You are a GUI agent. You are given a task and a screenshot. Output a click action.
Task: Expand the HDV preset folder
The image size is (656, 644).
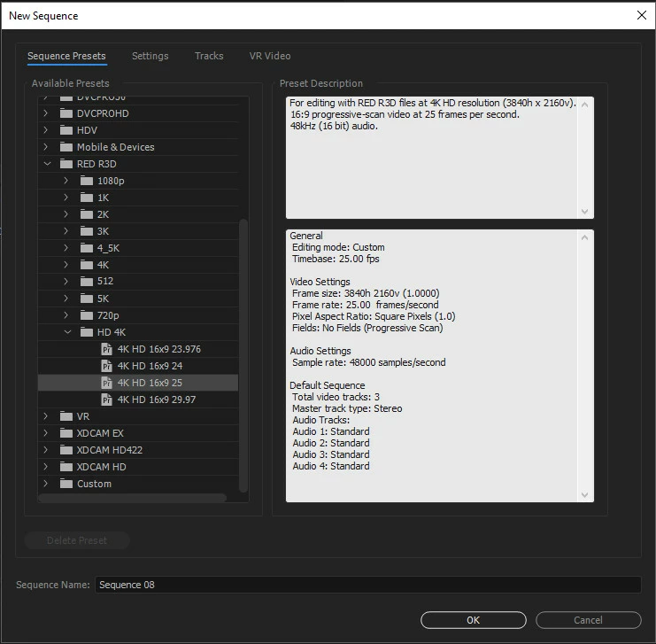pyautogui.click(x=46, y=130)
